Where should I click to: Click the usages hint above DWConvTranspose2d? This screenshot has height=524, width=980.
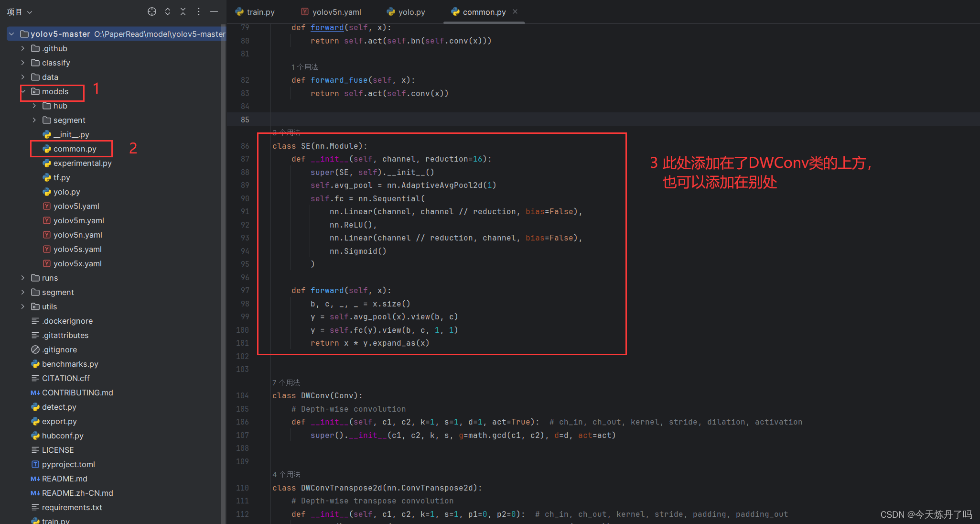tap(286, 474)
